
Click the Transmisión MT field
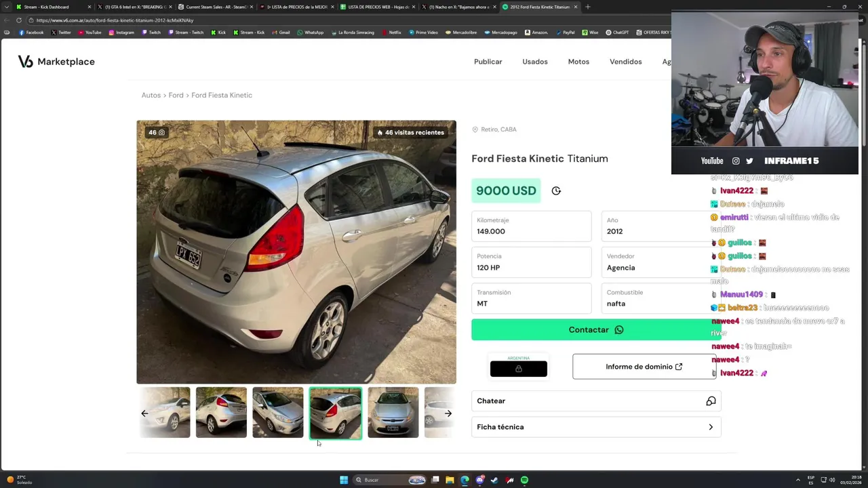pos(532,298)
